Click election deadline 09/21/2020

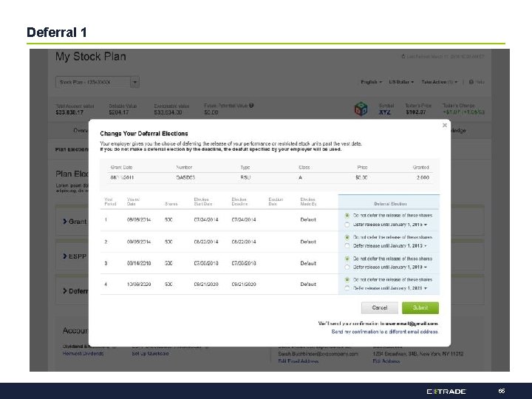click(244, 284)
